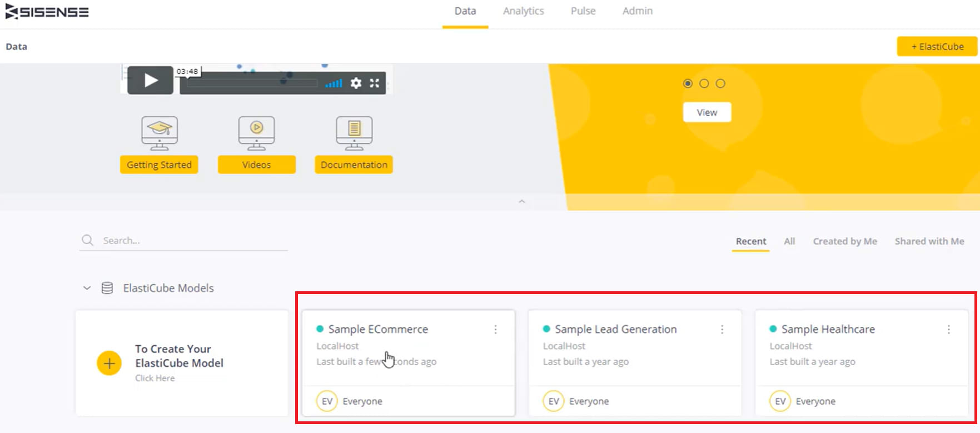The height and width of the screenshot is (433, 980).
Task: Select the All filter tab
Action: 789,241
